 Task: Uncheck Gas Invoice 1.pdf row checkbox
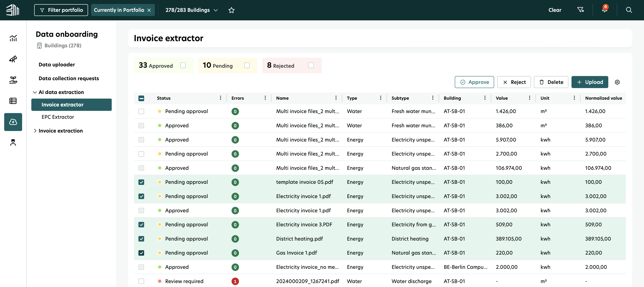click(x=141, y=253)
